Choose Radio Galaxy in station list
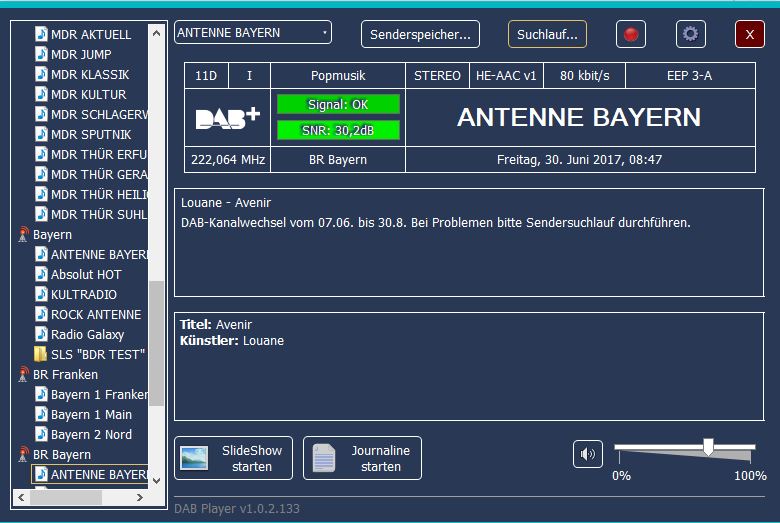The image size is (780, 523). pos(87,334)
